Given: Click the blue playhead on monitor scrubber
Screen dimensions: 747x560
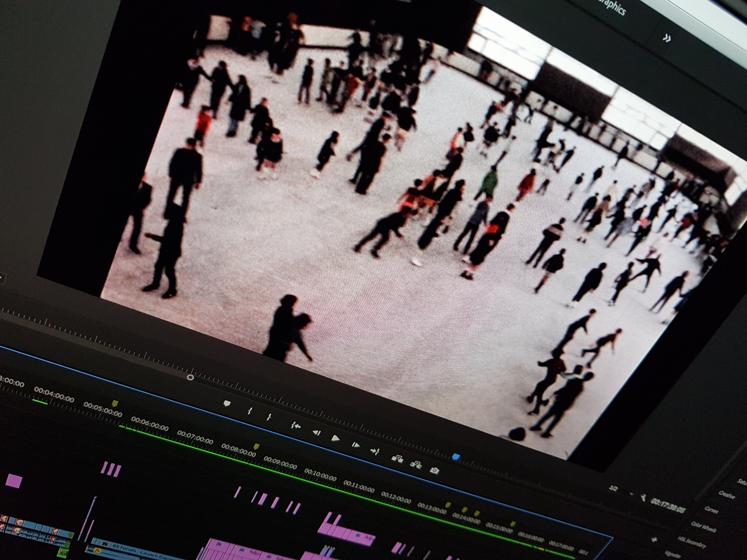Looking at the screenshot, I should (456, 457).
